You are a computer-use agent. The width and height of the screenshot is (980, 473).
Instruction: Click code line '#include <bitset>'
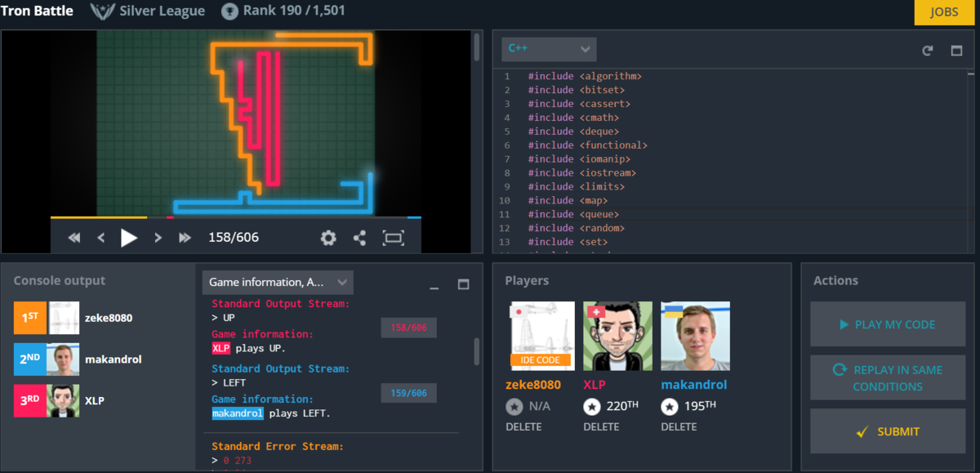576,90
